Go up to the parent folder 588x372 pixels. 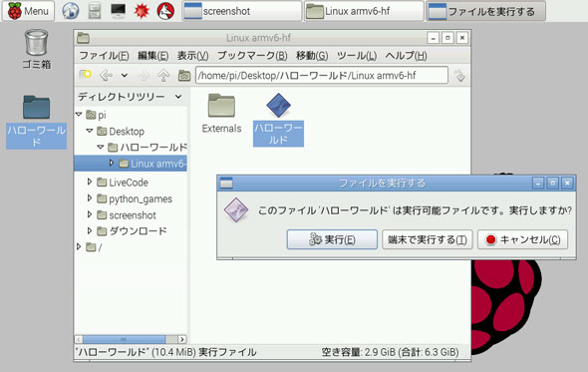pyautogui.click(x=163, y=76)
